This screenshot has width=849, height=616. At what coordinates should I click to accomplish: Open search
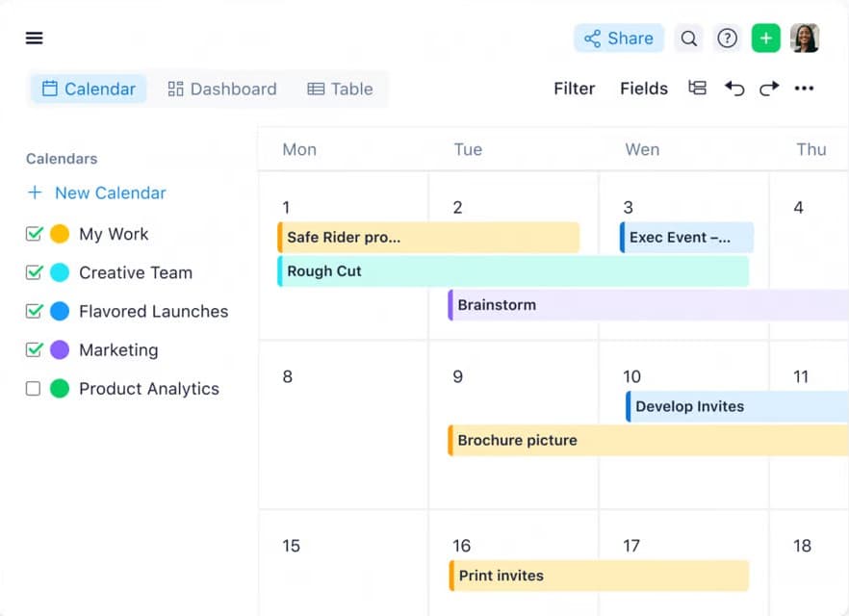click(x=689, y=38)
